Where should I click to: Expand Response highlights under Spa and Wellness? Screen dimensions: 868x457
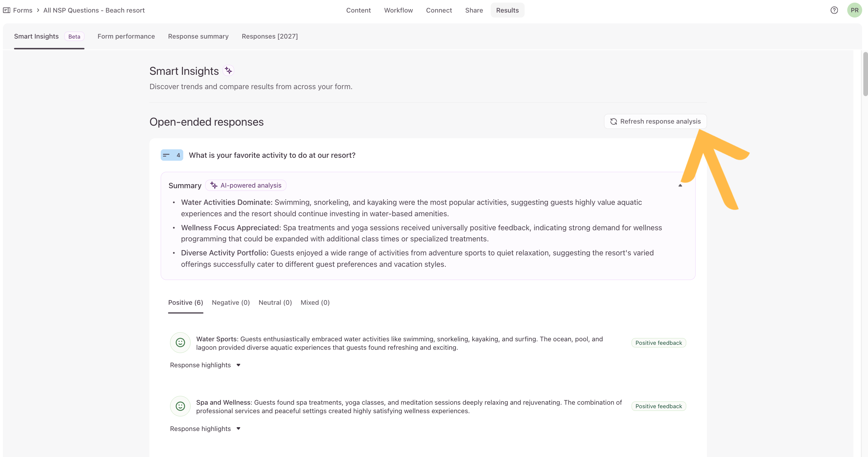click(205, 429)
